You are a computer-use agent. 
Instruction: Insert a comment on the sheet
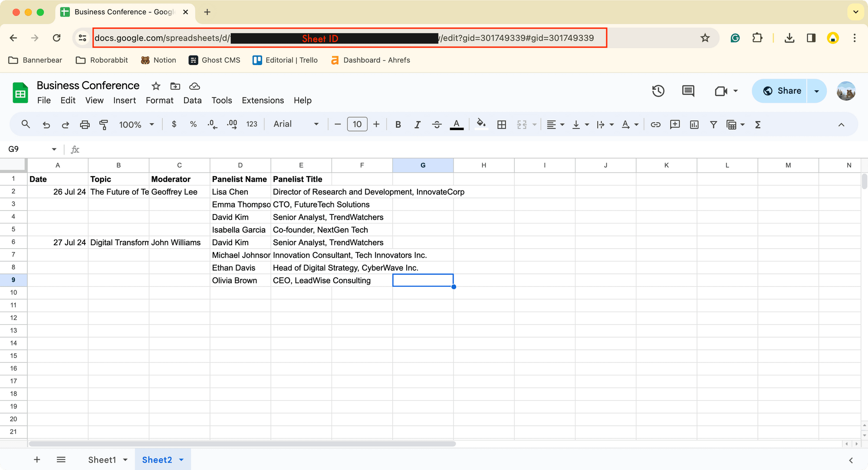[675, 125]
